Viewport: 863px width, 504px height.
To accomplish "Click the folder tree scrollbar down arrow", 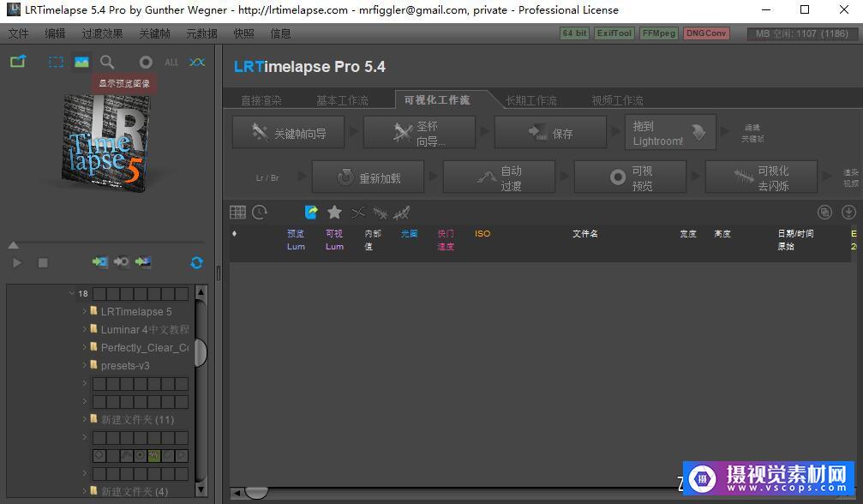I will coord(201,489).
